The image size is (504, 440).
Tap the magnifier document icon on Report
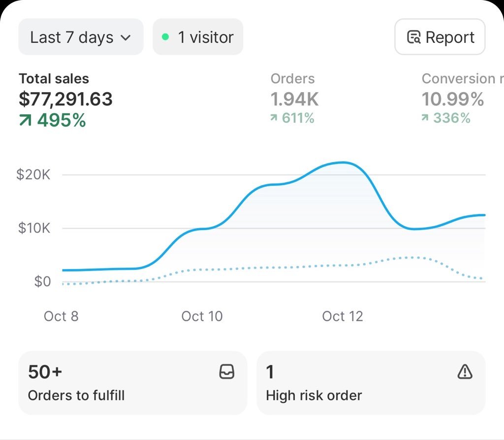click(413, 37)
